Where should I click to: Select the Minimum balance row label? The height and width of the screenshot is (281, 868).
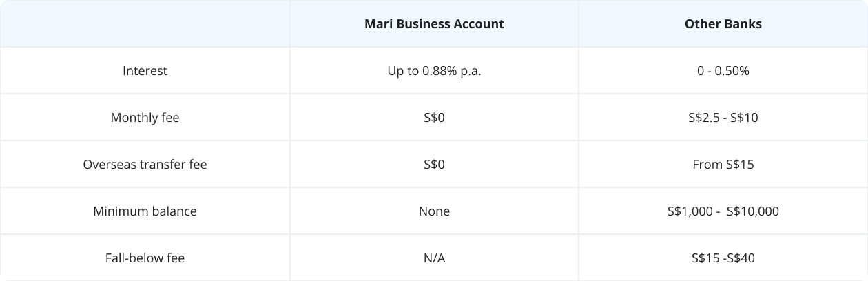click(145, 211)
